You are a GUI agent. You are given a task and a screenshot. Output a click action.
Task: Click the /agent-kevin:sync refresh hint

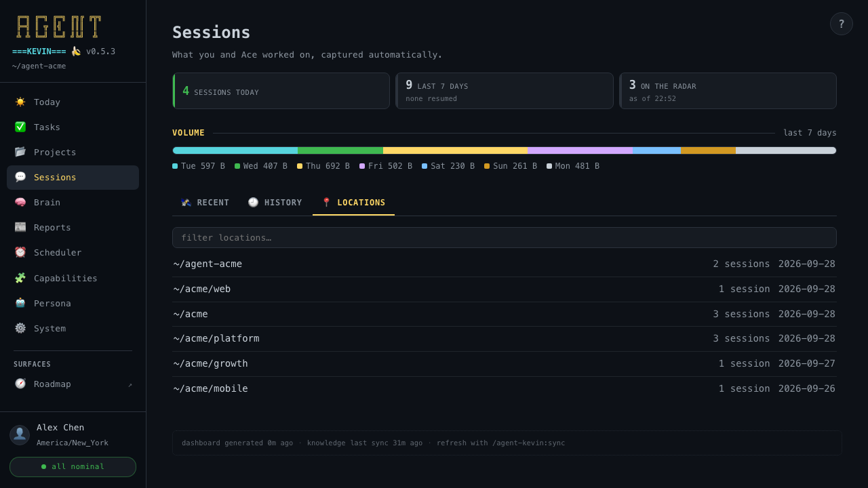[528, 443]
